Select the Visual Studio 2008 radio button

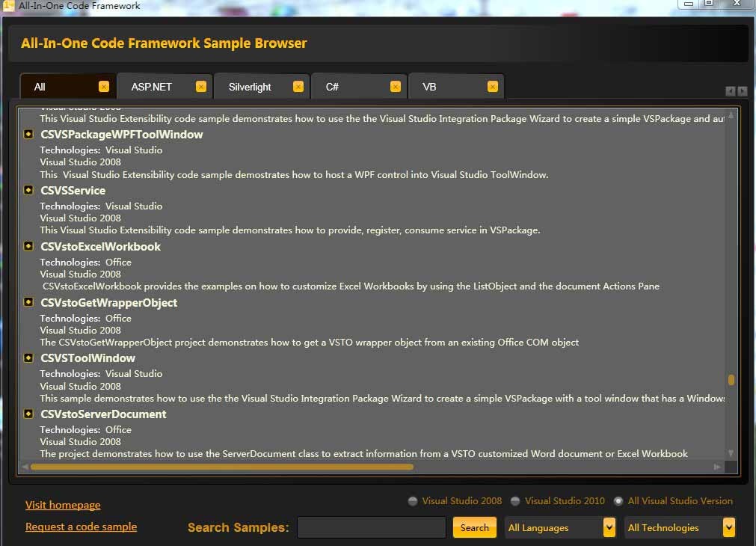[413, 501]
